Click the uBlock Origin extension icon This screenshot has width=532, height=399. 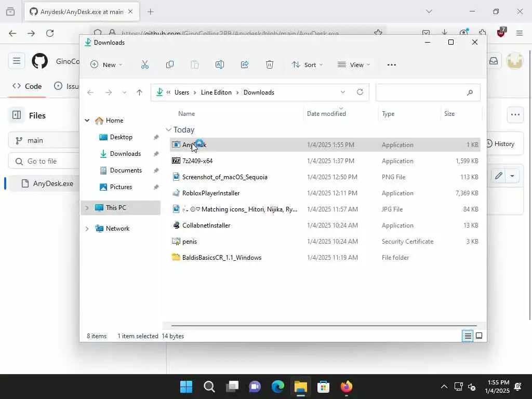click(x=501, y=32)
